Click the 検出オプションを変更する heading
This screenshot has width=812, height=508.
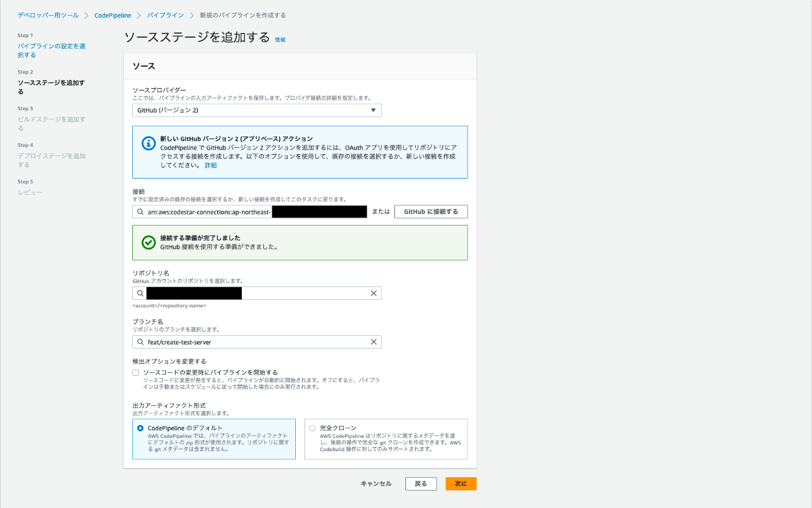click(x=169, y=361)
